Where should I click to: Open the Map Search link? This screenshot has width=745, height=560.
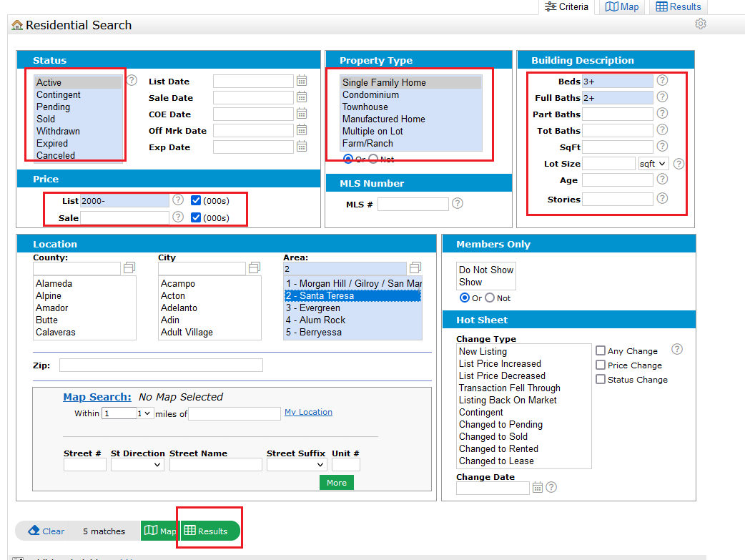point(97,397)
